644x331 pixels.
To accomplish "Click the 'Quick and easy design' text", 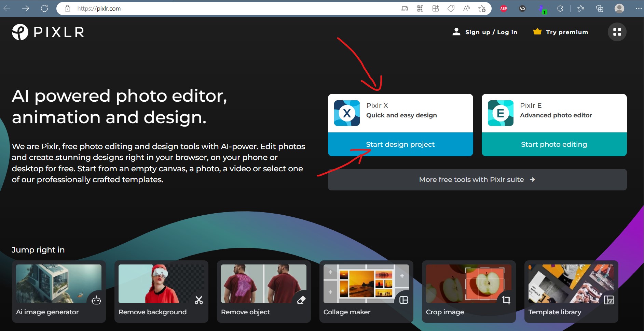I will point(401,115).
